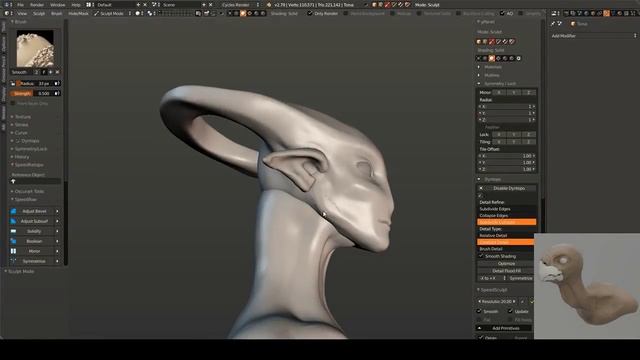Remove the brush with X icon
The width and height of the screenshot is (640, 360).
point(57,72)
